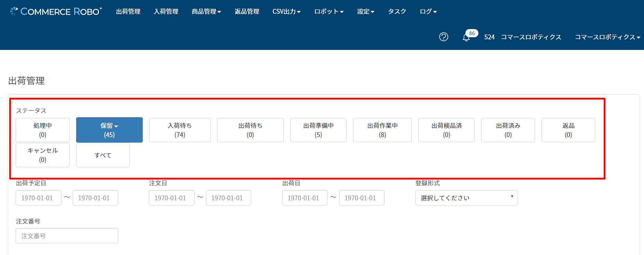644x255 pixels.
Task: Open the 返品管理 menu item
Action: click(247, 12)
